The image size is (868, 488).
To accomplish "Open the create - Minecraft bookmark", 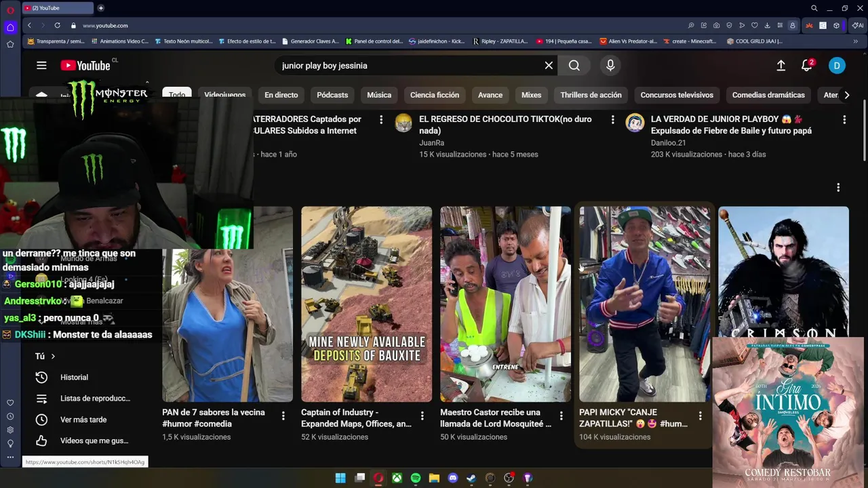I will coord(689,41).
